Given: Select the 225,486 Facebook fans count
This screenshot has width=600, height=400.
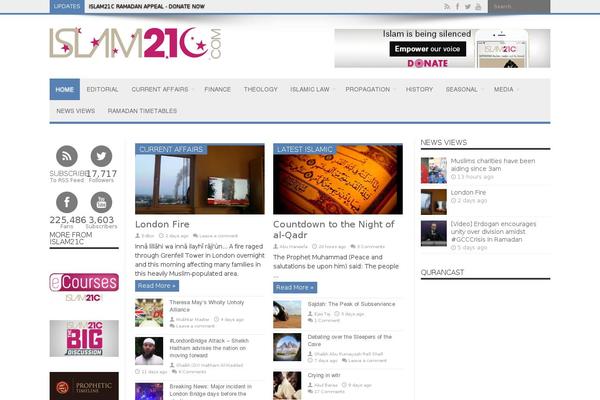Looking at the screenshot, I should point(68,220).
